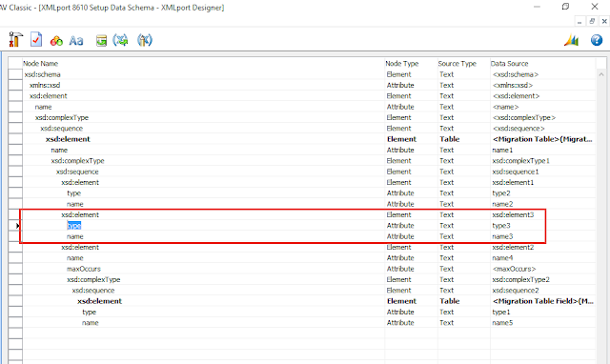Click the row selector for xsd:schema row
This screenshot has height=364, width=610.
pos(15,74)
